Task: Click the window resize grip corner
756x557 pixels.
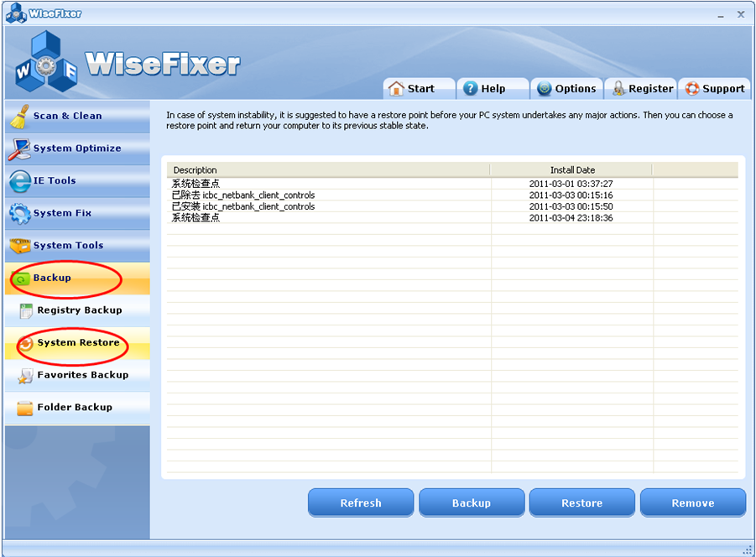Action: 748,549
